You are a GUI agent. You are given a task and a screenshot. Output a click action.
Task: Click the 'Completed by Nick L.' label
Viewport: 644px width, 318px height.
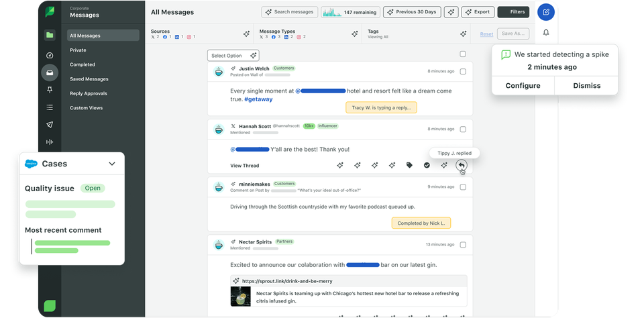(421, 223)
